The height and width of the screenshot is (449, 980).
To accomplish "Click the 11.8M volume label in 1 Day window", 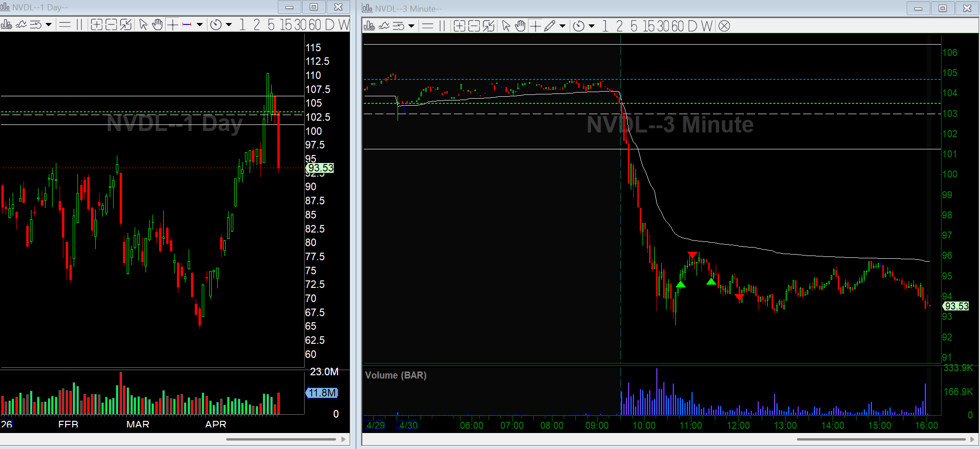I will click(322, 393).
